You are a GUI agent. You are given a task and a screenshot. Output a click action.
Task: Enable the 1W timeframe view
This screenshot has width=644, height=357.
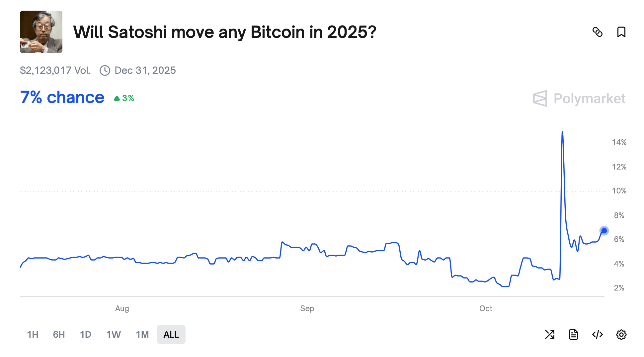(x=113, y=334)
